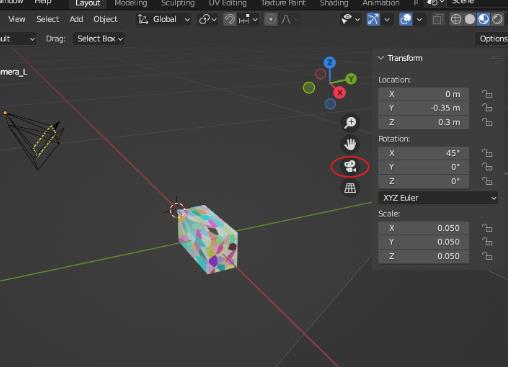
Task: Lock Location Y with lock icon
Action: (487, 108)
